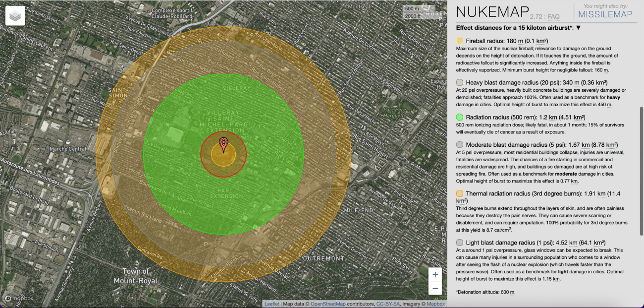
Task: Collapse the effect distances triangle
Action: coord(578,28)
